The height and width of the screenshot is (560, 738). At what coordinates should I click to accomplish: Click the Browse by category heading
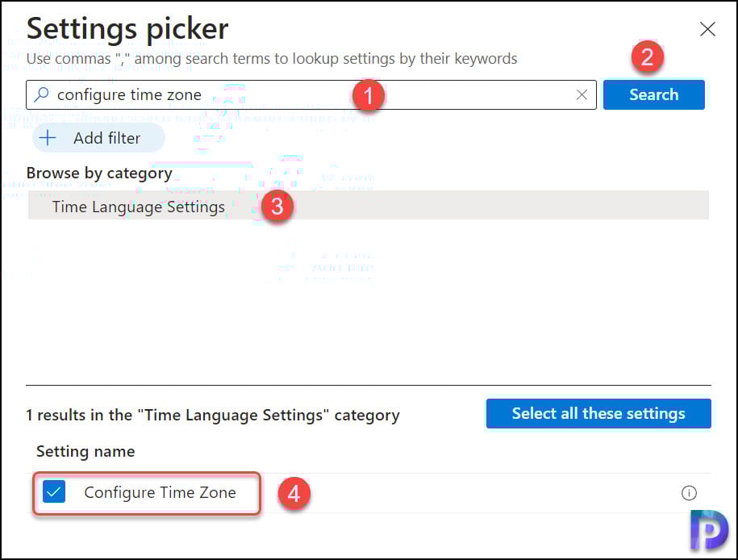pos(99,173)
